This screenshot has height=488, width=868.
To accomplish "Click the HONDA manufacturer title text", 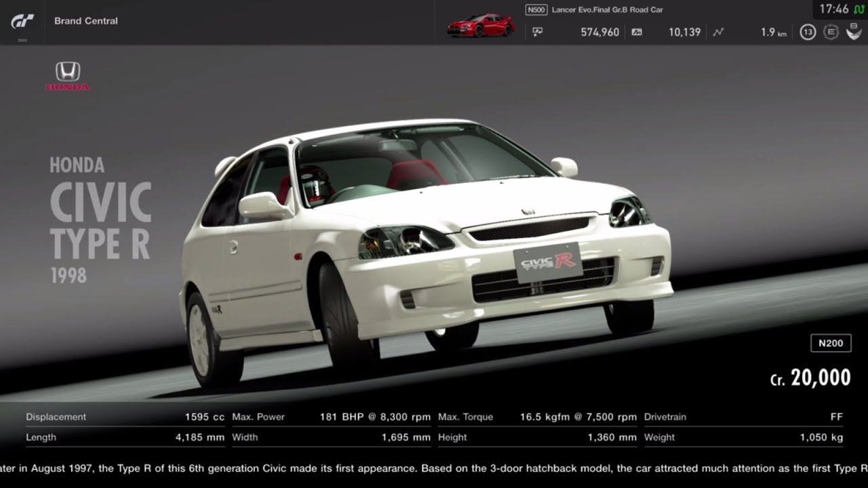I will pyautogui.click(x=77, y=165).
